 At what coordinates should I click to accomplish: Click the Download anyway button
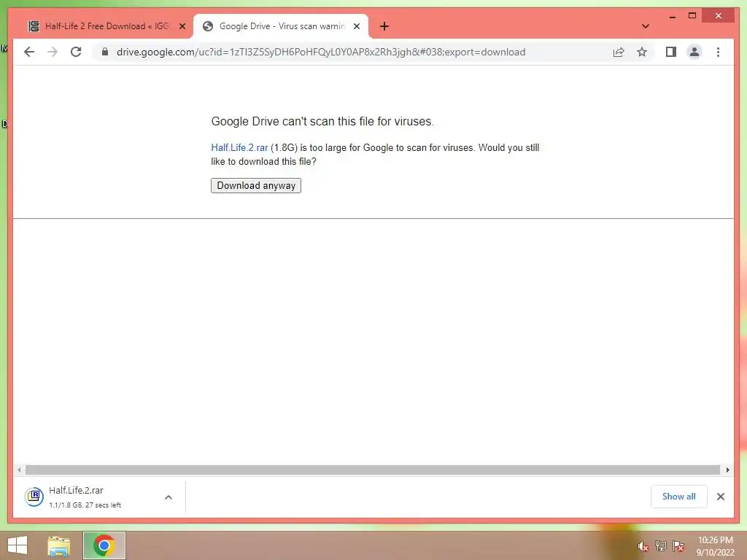tap(256, 185)
